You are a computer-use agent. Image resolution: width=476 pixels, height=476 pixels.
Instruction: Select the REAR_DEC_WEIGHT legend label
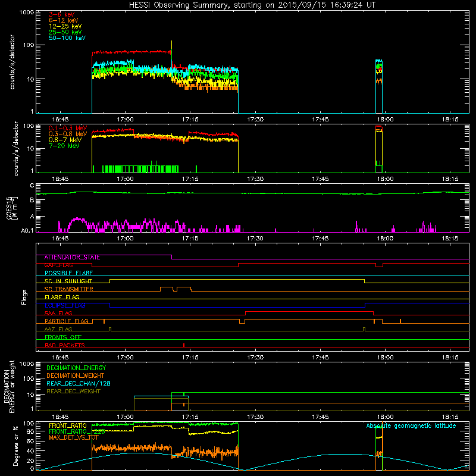point(73,392)
